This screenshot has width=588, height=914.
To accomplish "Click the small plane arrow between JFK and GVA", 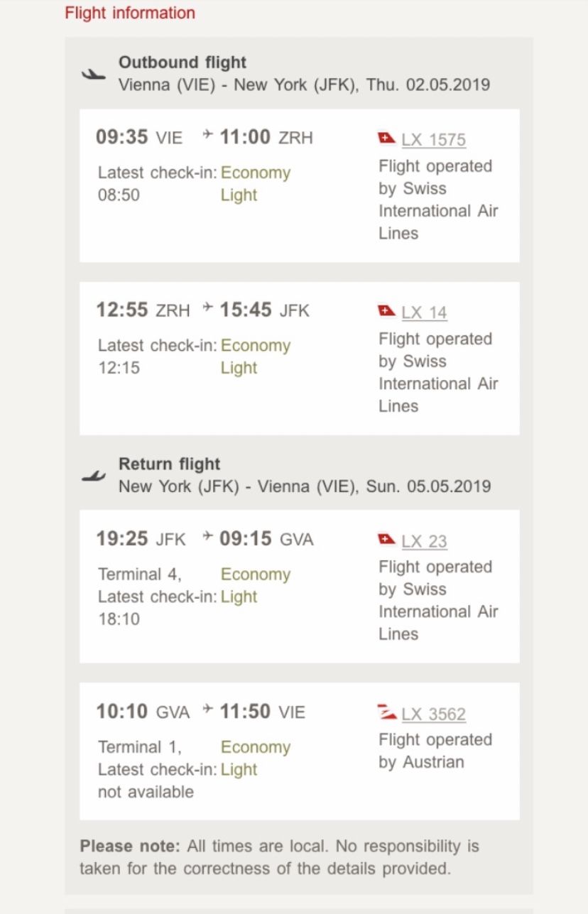I will (208, 536).
